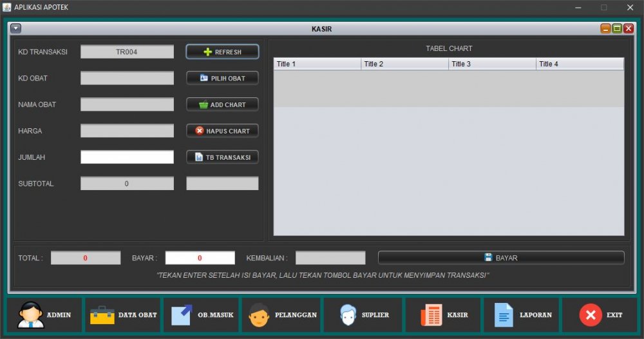Maximize the KASIR internal window
This screenshot has height=339, width=644.
(617, 28)
